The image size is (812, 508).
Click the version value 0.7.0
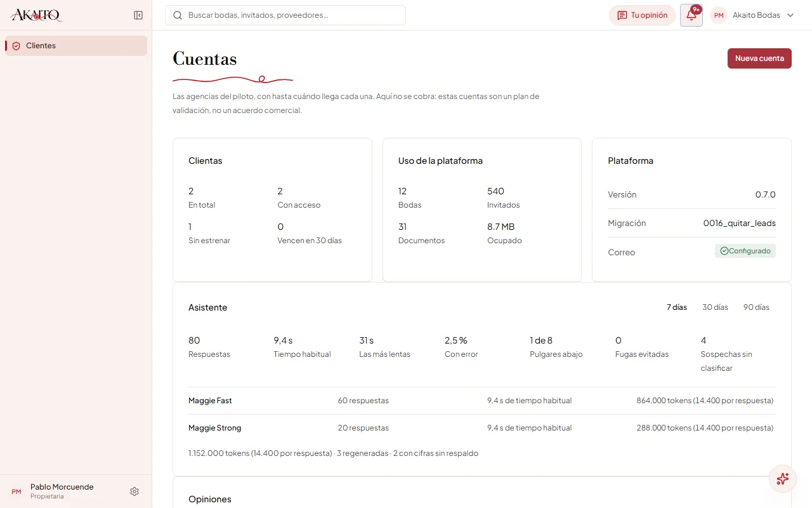pos(765,195)
